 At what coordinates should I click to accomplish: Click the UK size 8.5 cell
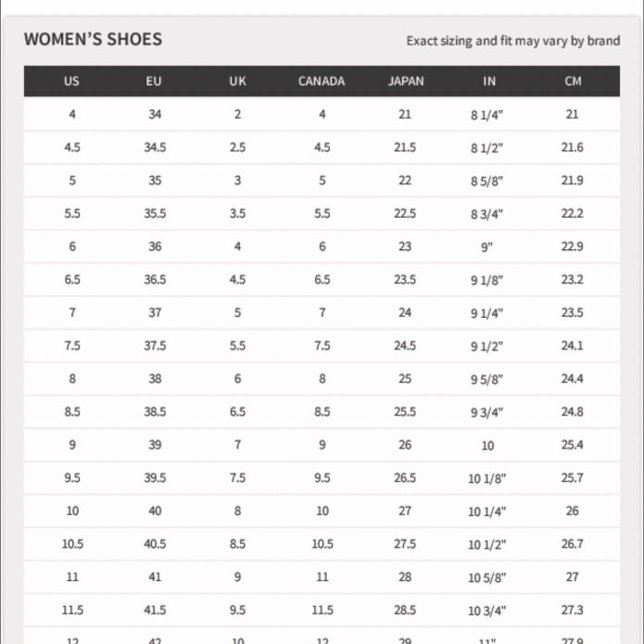[x=237, y=544]
